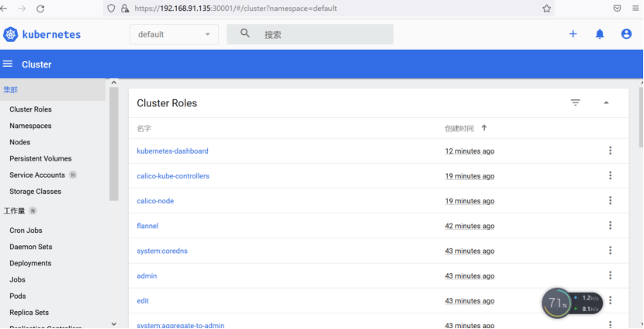Open the admin cluster role link
The width and height of the screenshot is (644, 329).
tap(147, 276)
